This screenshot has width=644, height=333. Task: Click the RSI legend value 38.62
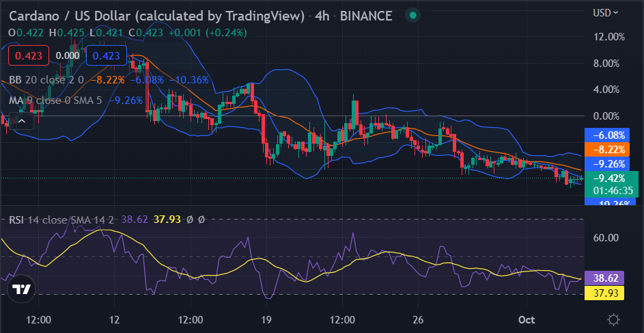(135, 220)
